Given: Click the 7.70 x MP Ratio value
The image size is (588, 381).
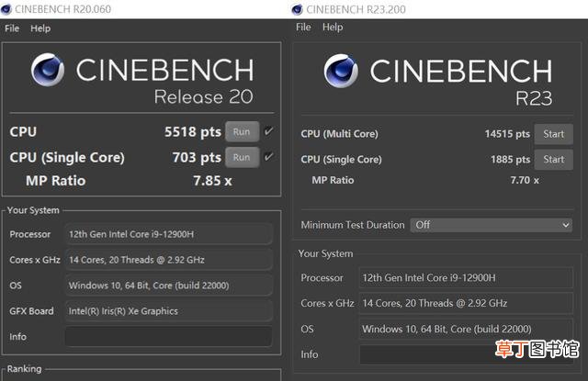Looking at the screenshot, I should click(x=525, y=180).
